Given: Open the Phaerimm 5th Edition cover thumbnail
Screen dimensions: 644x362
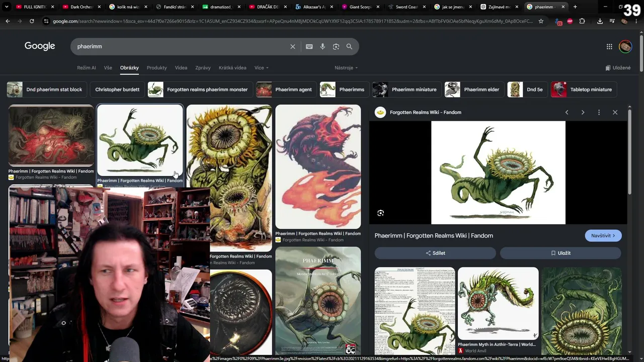Looking at the screenshot, I should pos(318,301).
